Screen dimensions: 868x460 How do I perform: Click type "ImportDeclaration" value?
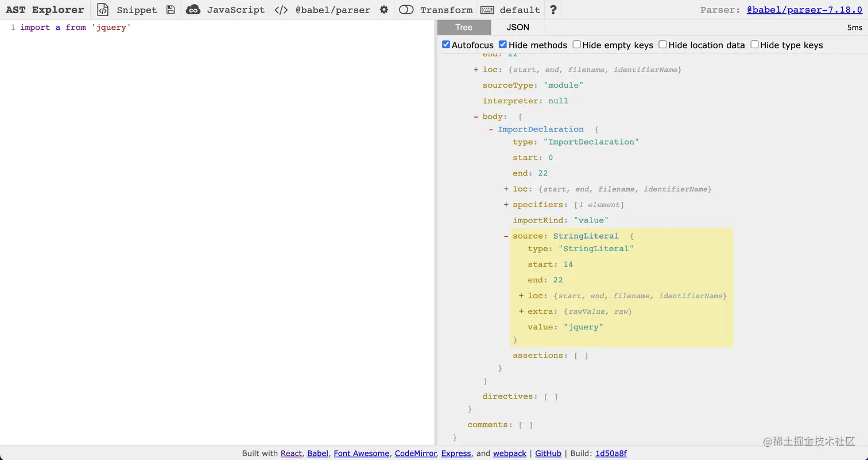coord(591,142)
